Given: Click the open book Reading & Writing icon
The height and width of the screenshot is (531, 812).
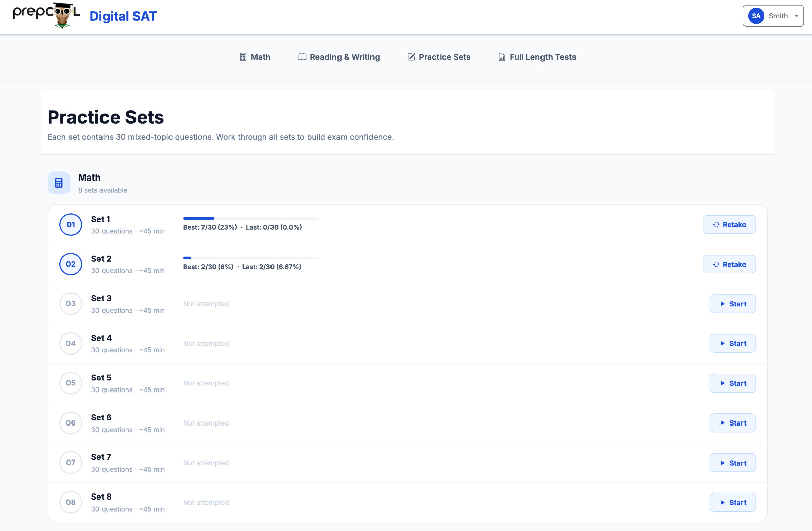Looking at the screenshot, I should click(x=302, y=57).
